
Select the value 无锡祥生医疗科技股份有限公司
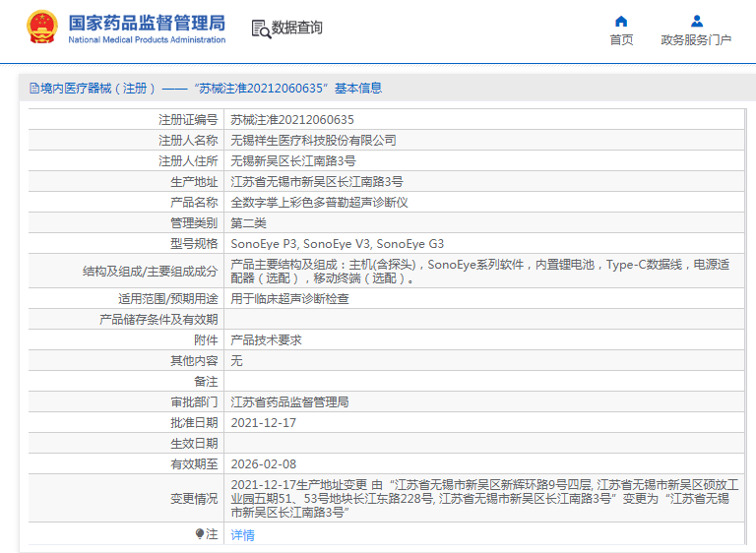pos(313,141)
